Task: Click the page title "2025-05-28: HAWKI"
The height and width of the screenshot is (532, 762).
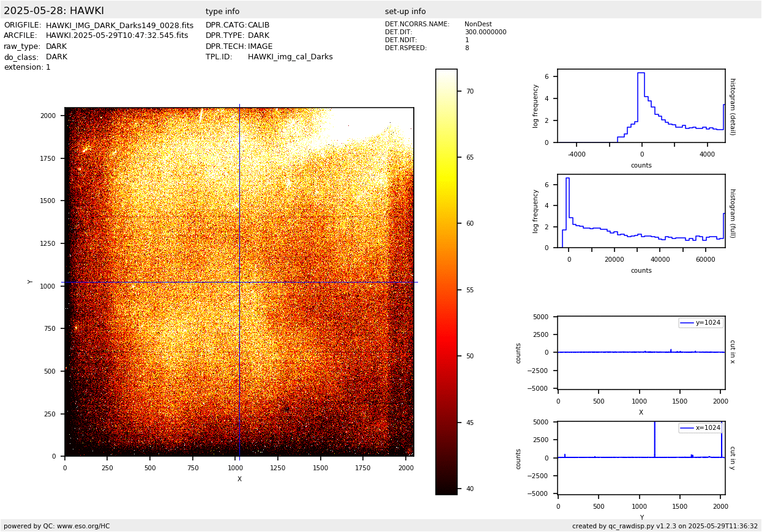Action: coord(54,11)
